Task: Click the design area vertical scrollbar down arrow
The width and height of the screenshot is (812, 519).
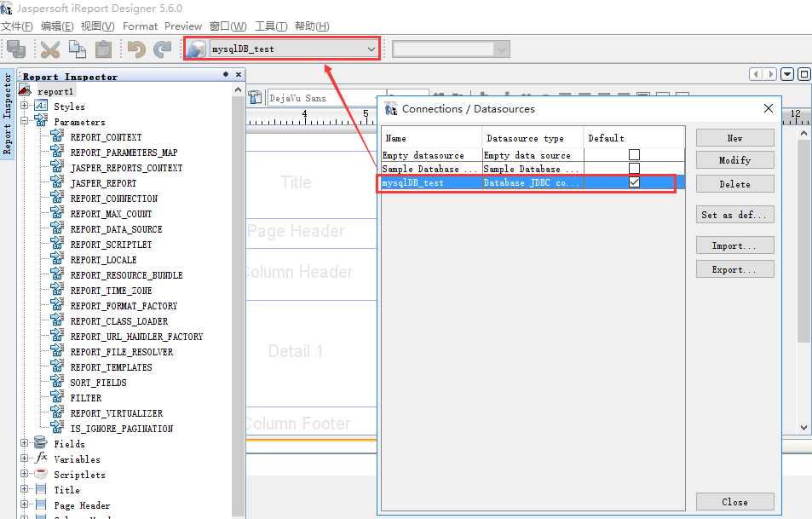Action: [803, 428]
